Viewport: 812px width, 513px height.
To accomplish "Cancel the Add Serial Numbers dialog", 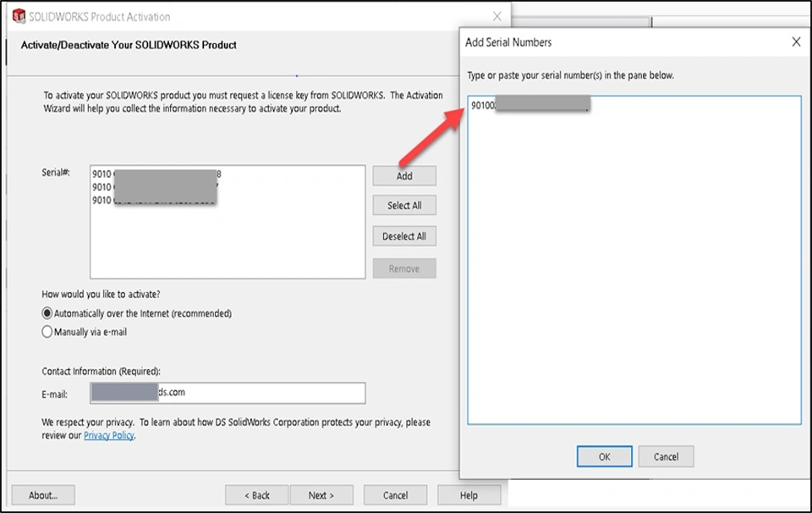I will [x=666, y=456].
